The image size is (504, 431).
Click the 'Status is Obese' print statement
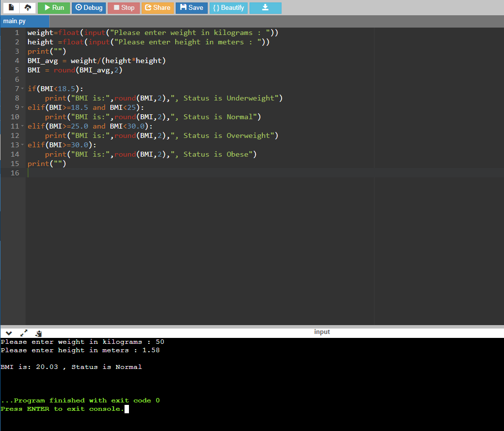(151, 154)
